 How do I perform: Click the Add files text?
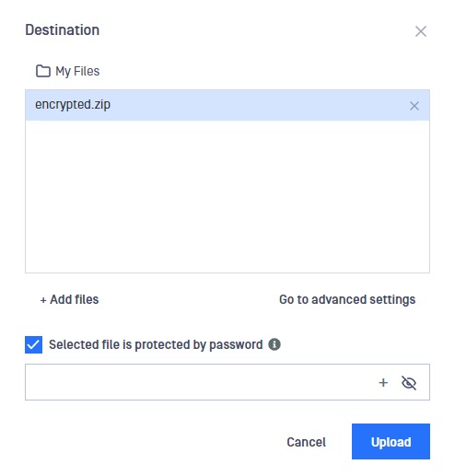point(75,299)
